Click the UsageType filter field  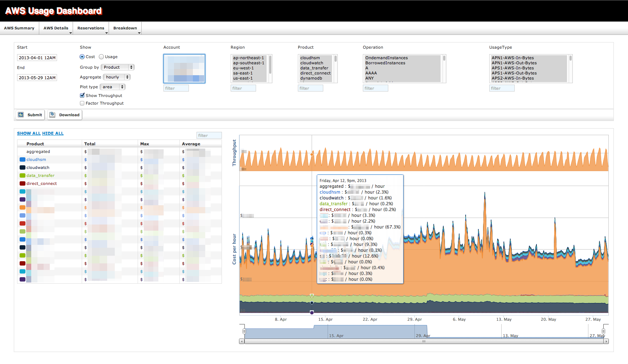coord(502,88)
